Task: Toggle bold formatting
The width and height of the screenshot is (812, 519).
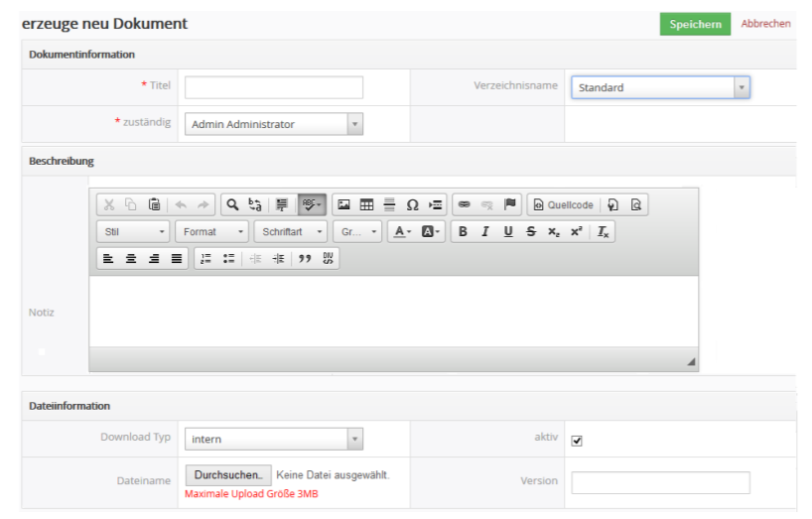Action: tap(463, 232)
